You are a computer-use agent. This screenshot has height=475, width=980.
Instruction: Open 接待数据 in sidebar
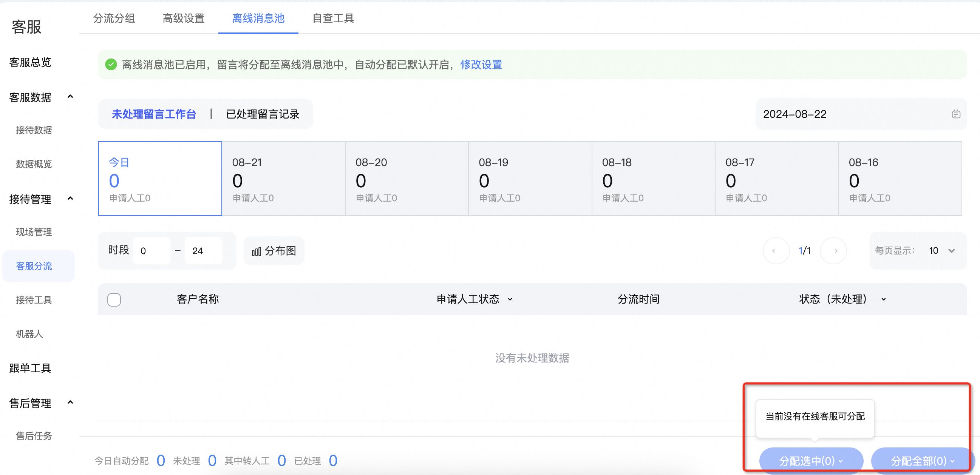click(34, 130)
